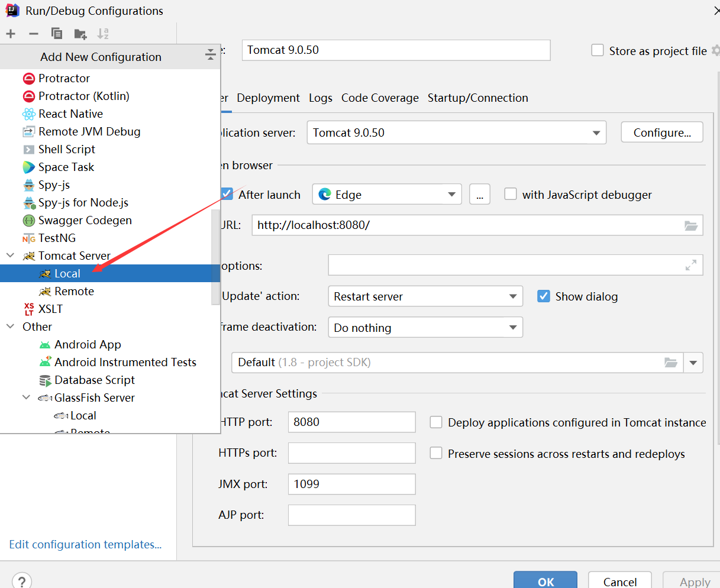720x588 pixels.
Task: Collapse the GlassFish Server tree node
Action: [x=26, y=398]
